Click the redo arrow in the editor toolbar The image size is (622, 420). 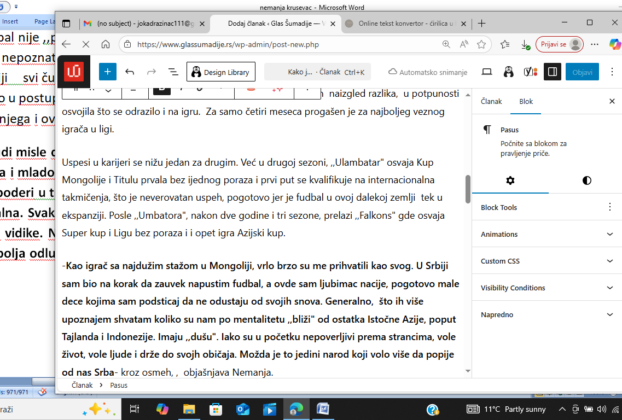click(x=151, y=72)
